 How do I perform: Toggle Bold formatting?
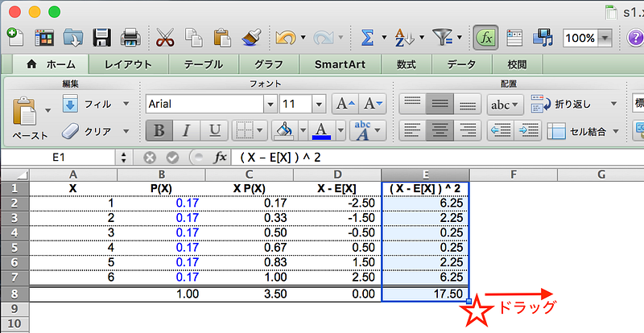[159, 131]
